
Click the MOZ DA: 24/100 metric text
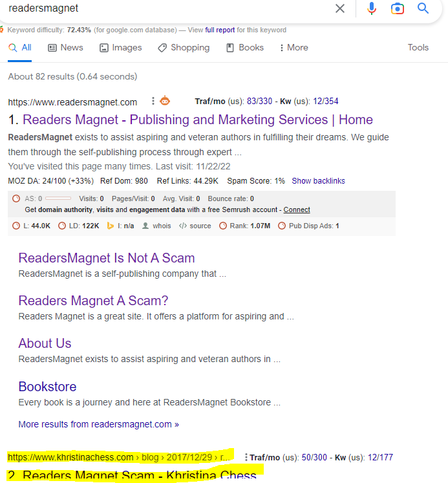[51, 181]
